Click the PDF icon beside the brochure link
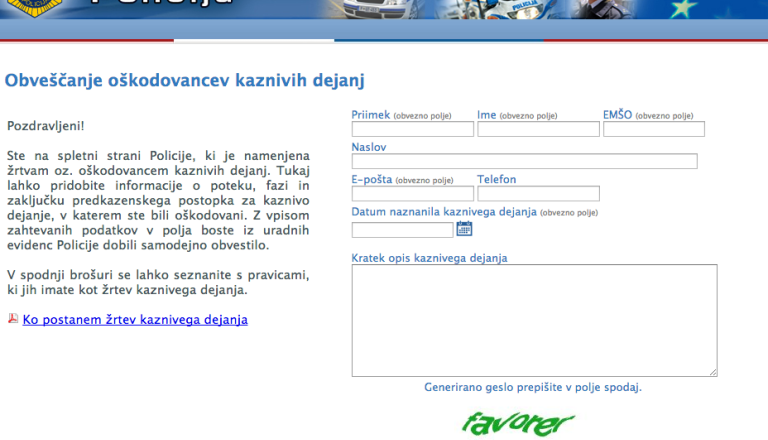Screen dimensions: 768x440 (x=13, y=319)
